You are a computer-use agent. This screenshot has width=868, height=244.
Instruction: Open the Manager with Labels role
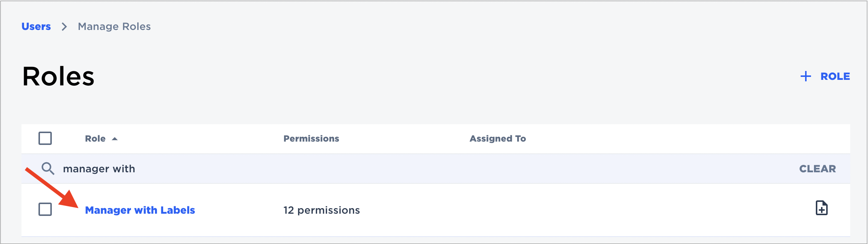pyautogui.click(x=140, y=210)
